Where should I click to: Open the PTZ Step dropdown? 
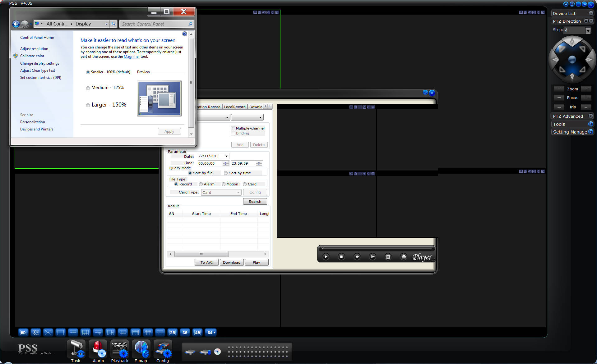pos(588,30)
